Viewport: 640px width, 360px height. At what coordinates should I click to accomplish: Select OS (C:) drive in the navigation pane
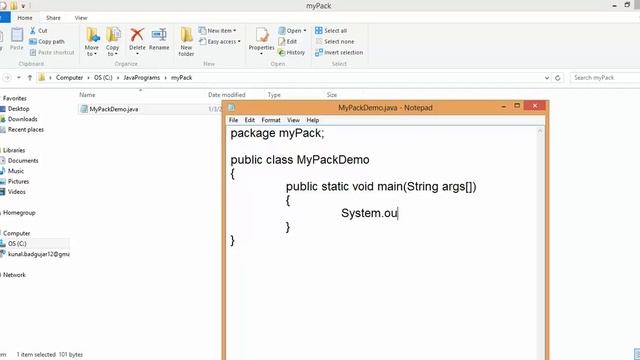point(17,244)
